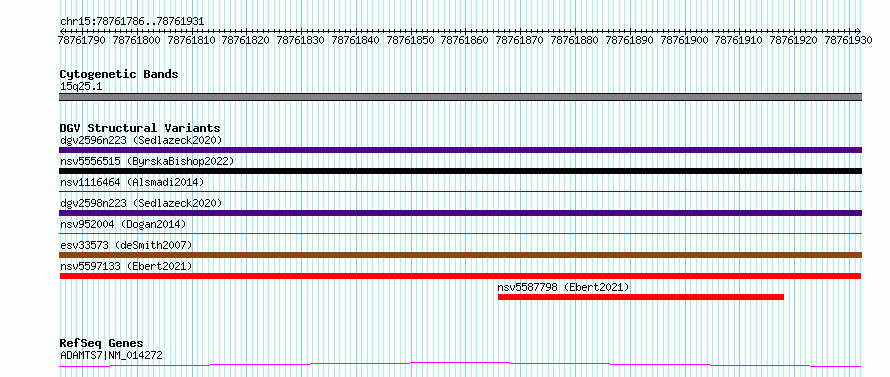The image size is (890, 377).
Task: Select the thin purple nsv1116464 variant line
Action: (x=460, y=192)
